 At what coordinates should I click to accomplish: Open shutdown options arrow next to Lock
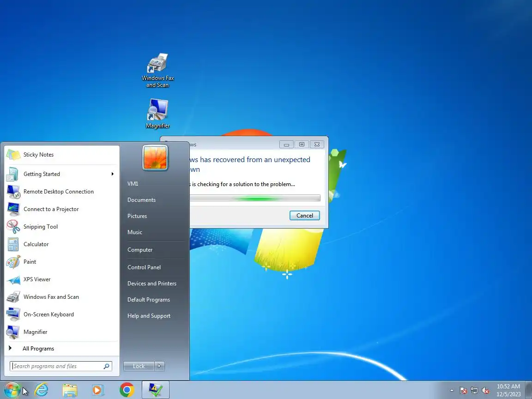[159, 366]
